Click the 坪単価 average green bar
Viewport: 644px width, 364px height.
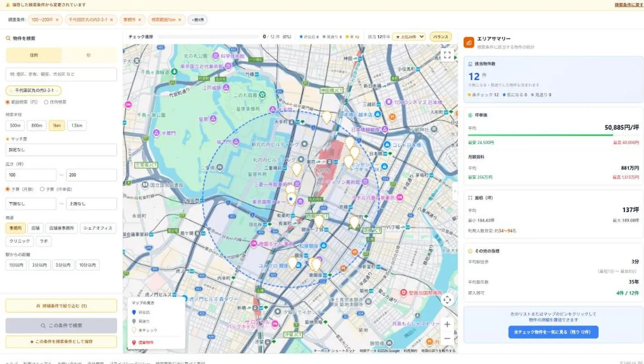coord(540,135)
